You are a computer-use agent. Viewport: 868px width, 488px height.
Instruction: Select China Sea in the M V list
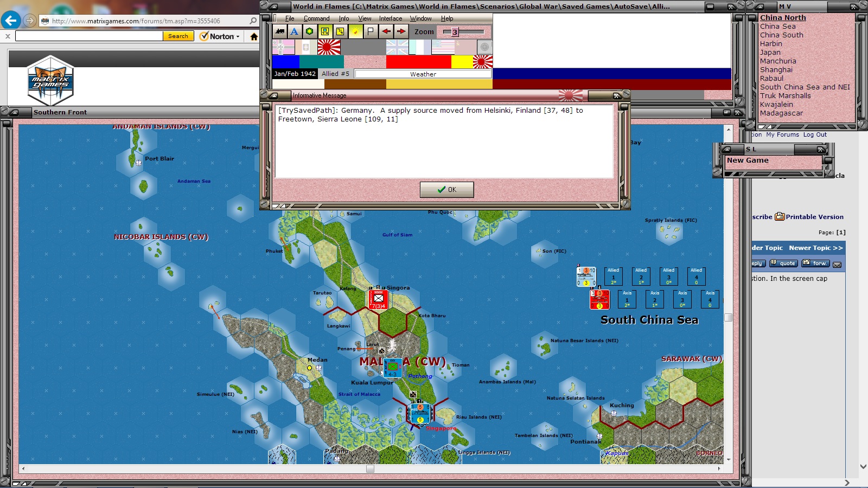pyautogui.click(x=778, y=27)
